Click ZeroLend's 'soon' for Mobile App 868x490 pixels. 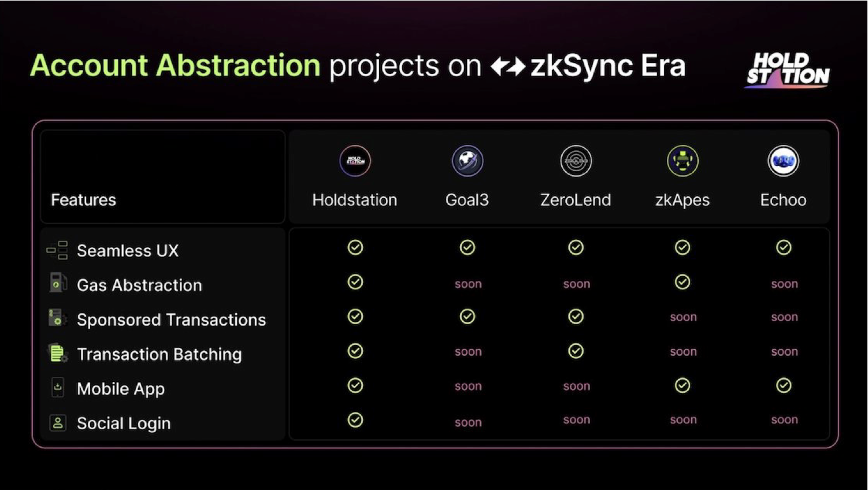pos(577,387)
